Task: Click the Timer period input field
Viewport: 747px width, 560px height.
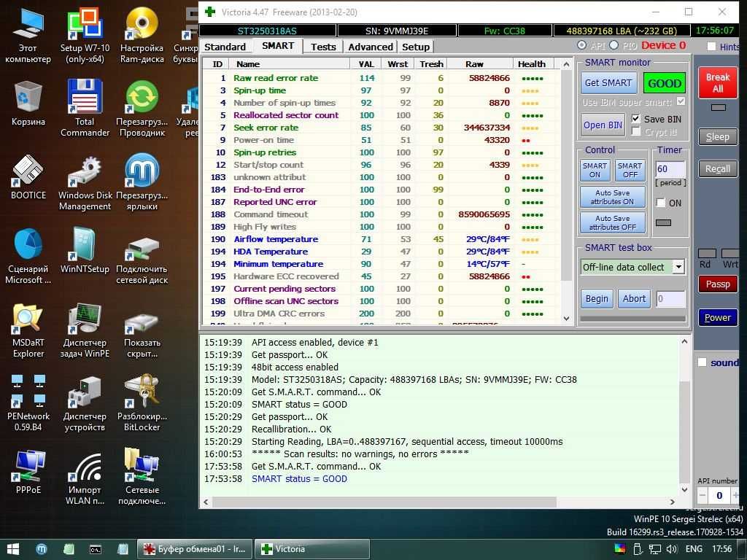Action: click(670, 169)
